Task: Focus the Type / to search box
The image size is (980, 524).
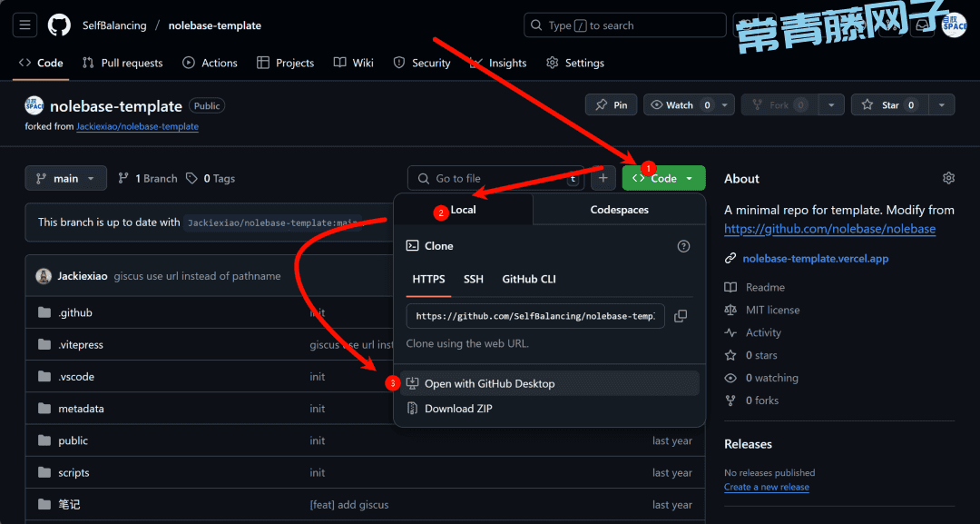Action: coord(625,25)
